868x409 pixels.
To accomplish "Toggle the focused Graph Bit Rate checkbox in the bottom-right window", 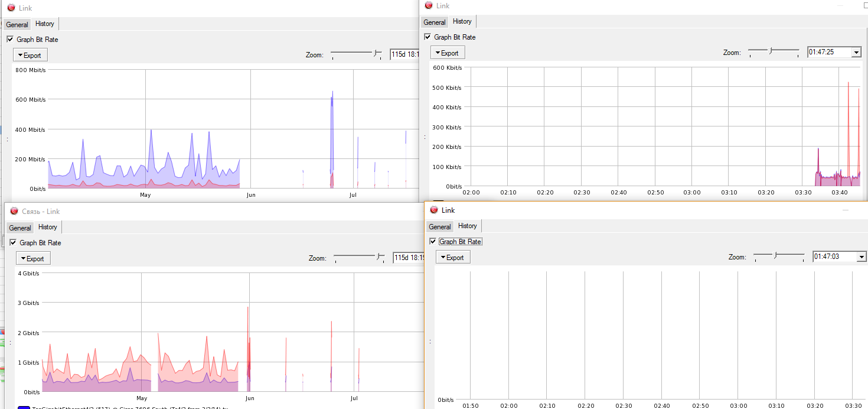I will pyautogui.click(x=433, y=242).
